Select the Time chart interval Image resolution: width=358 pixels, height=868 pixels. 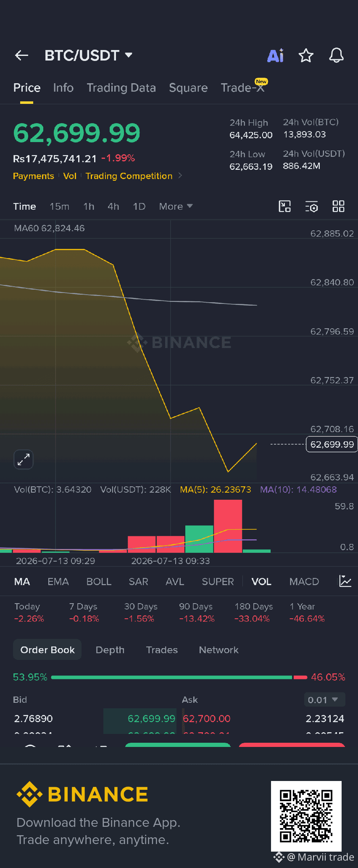24,206
